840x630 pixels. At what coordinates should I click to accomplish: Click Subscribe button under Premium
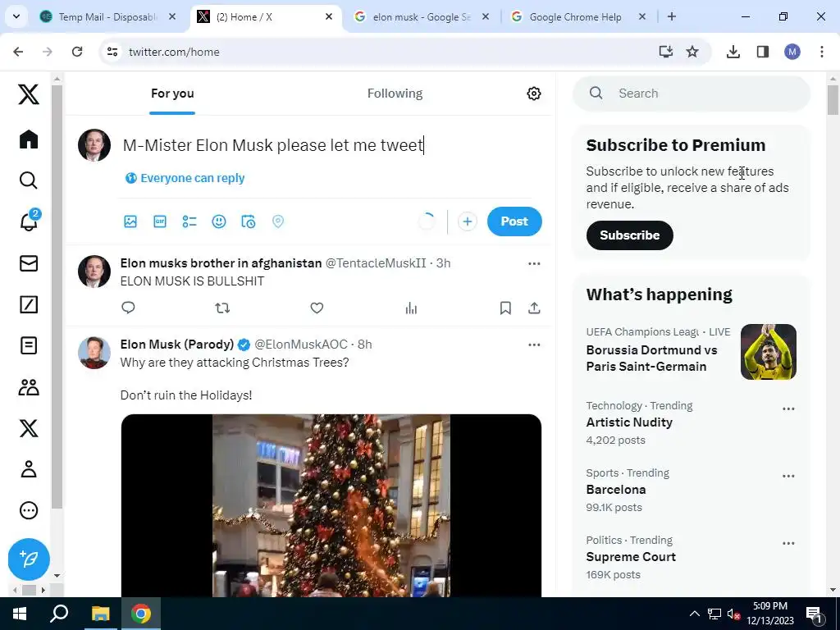point(629,235)
